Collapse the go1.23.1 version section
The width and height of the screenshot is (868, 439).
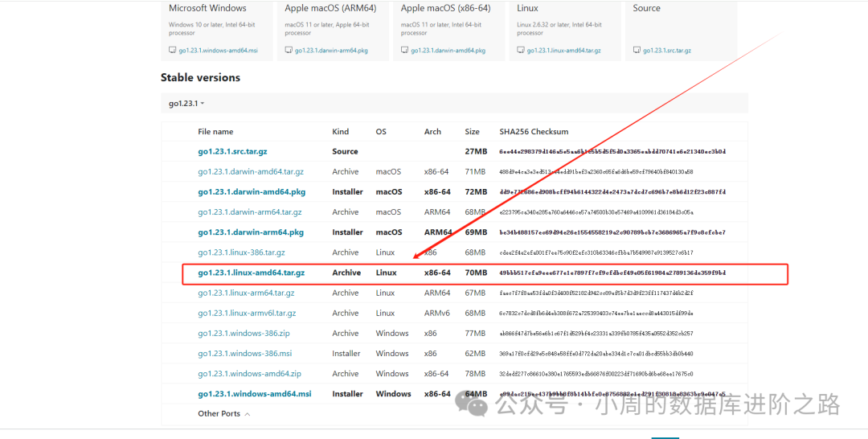coord(186,104)
